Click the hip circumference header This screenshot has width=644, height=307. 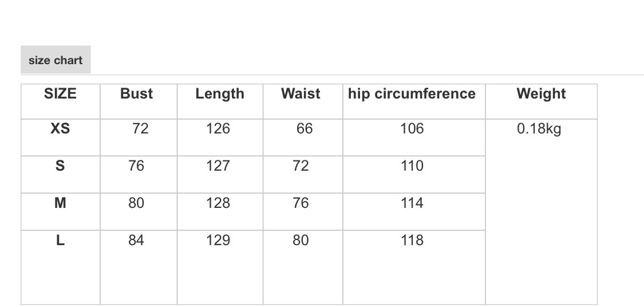(412, 94)
